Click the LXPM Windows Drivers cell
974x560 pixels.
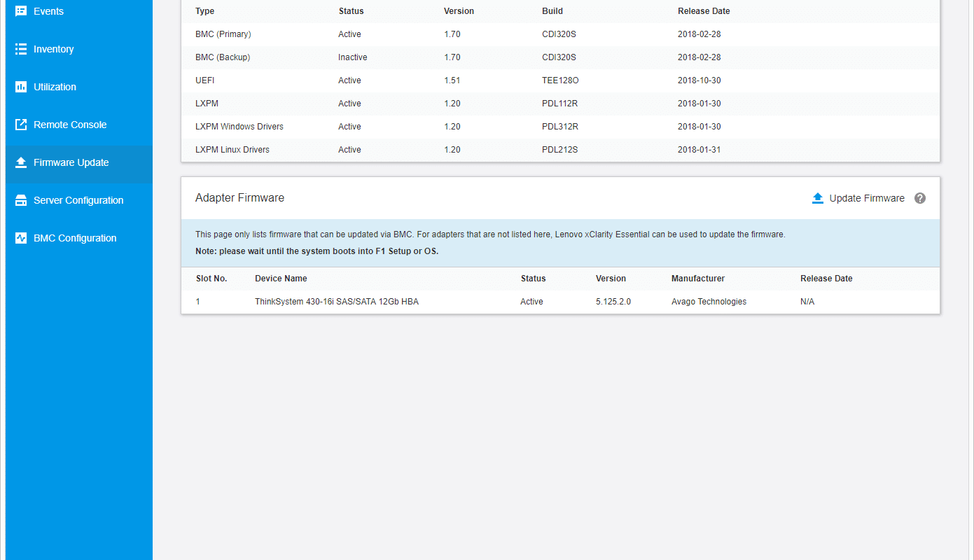pos(239,127)
